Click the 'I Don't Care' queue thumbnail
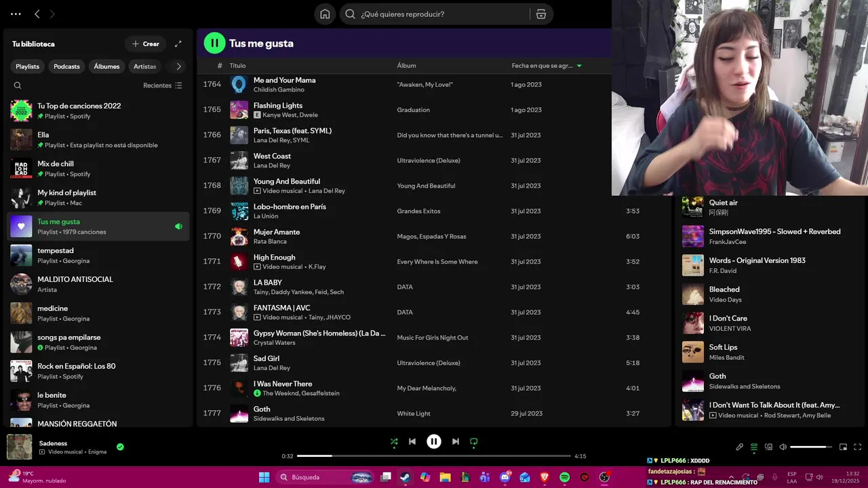 [x=693, y=323]
